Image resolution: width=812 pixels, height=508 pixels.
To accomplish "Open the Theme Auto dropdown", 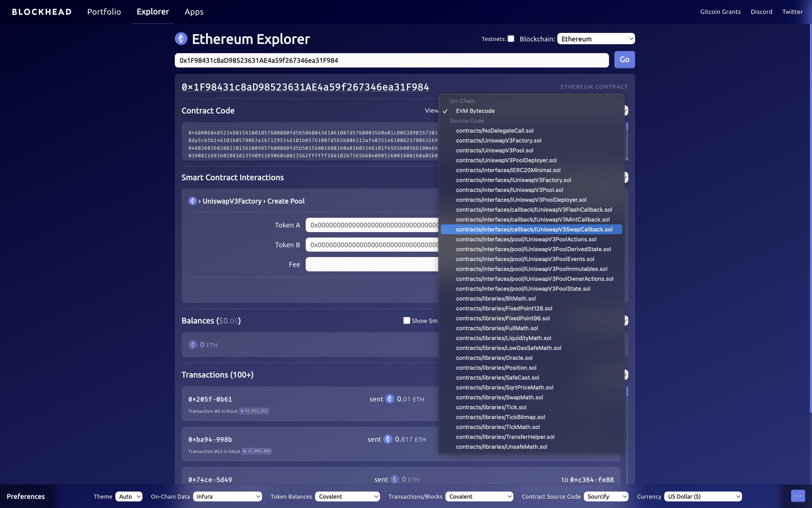I will (x=129, y=496).
